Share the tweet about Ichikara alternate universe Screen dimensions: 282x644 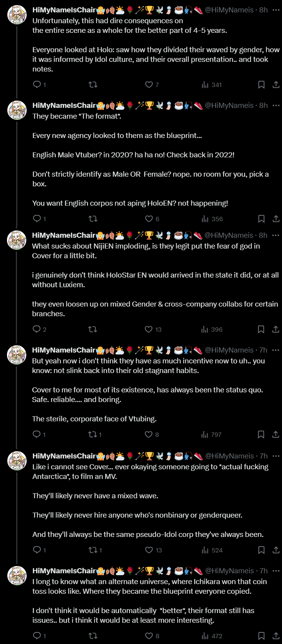[276, 636]
